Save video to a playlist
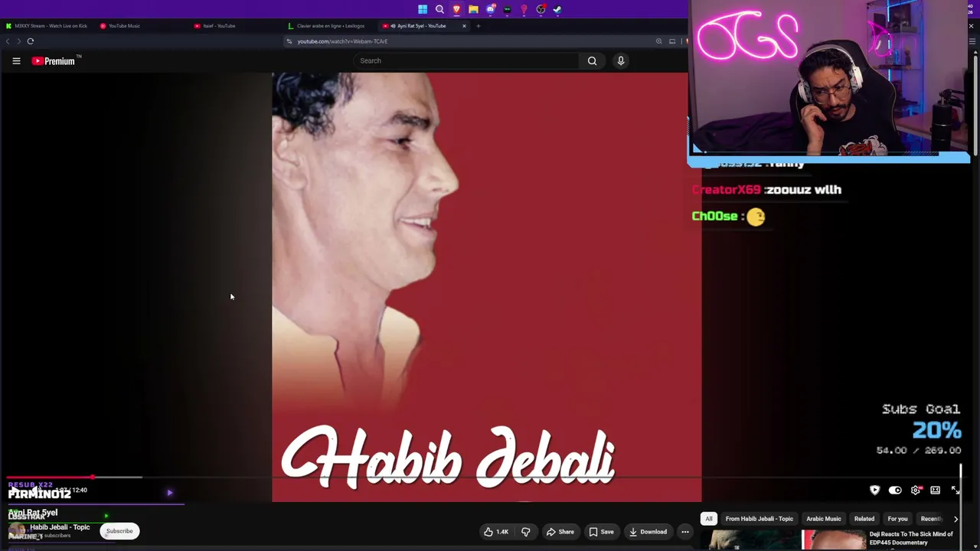Viewport: 980px width, 551px height. tap(601, 532)
